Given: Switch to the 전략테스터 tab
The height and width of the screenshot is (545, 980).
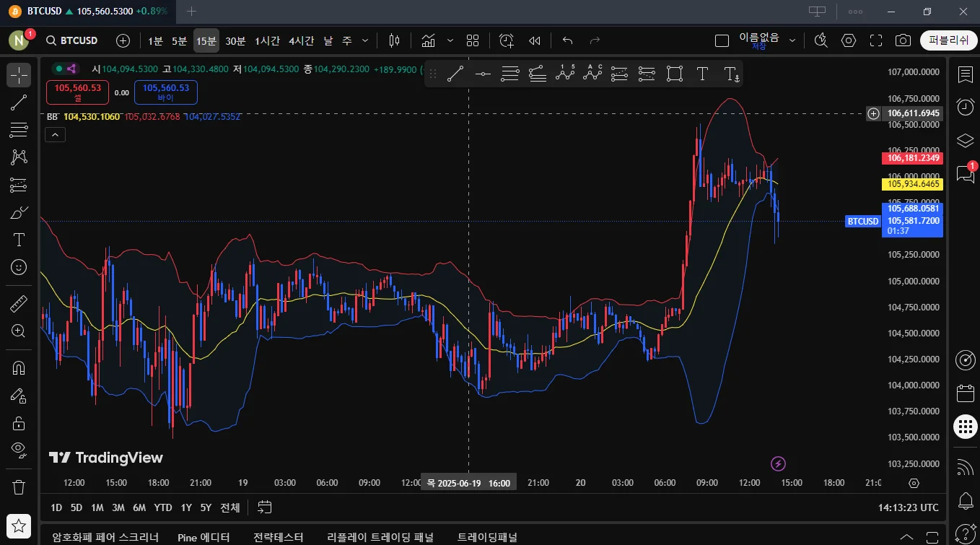Looking at the screenshot, I should pos(279,537).
